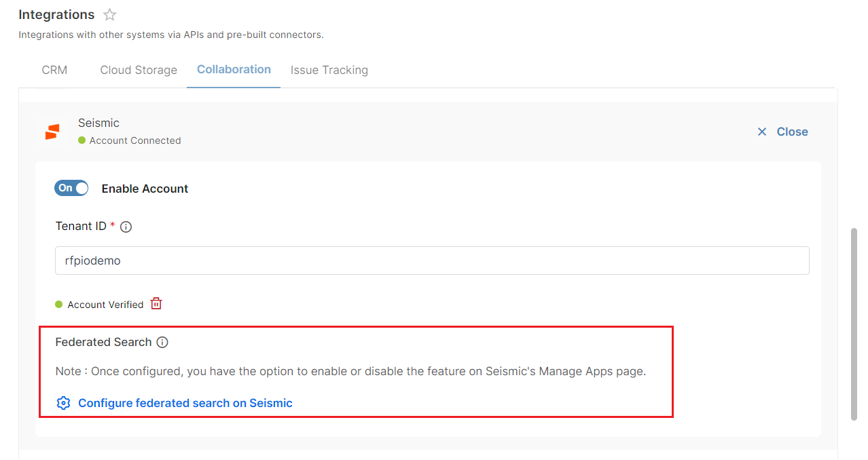Click the Tenant ID input field
The image size is (868, 460).
(432, 261)
